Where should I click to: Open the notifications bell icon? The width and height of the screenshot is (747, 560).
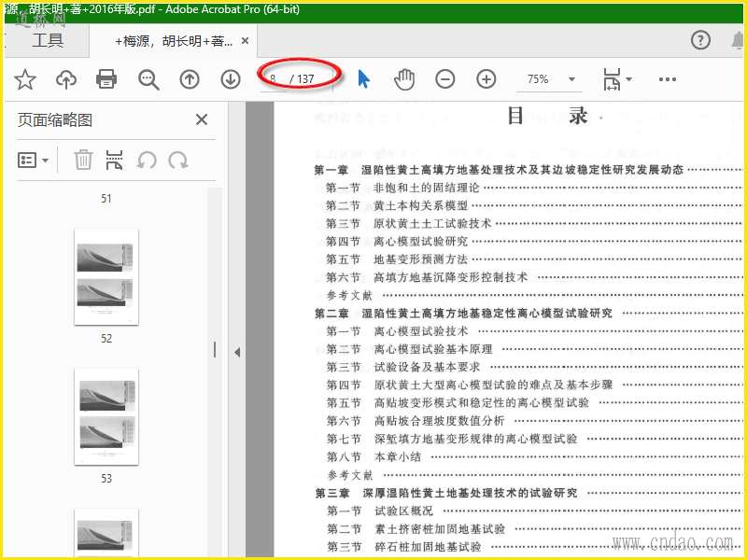tap(738, 40)
